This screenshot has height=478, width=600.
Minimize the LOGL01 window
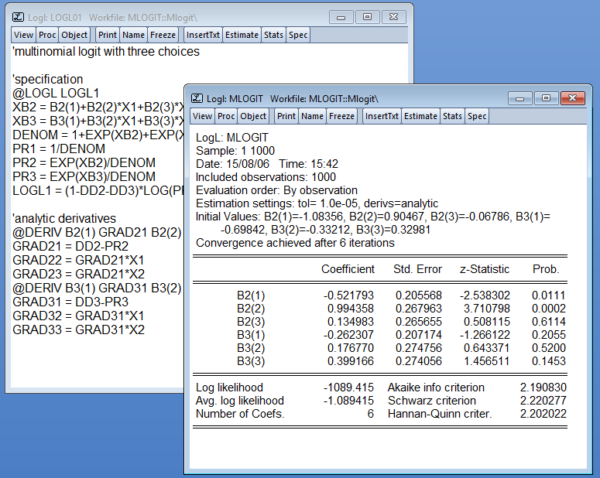342,17
